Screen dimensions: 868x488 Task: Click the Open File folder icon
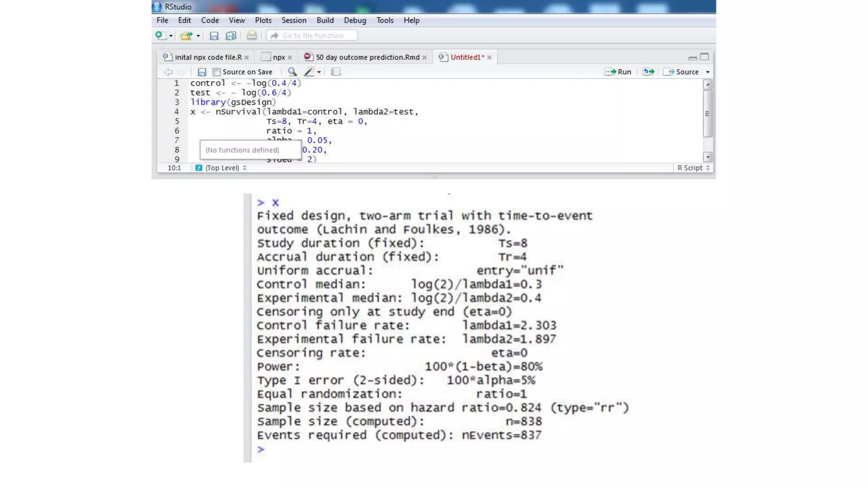186,36
